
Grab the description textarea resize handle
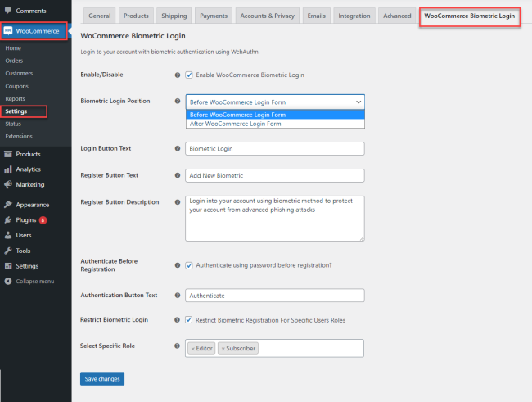click(362, 239)
